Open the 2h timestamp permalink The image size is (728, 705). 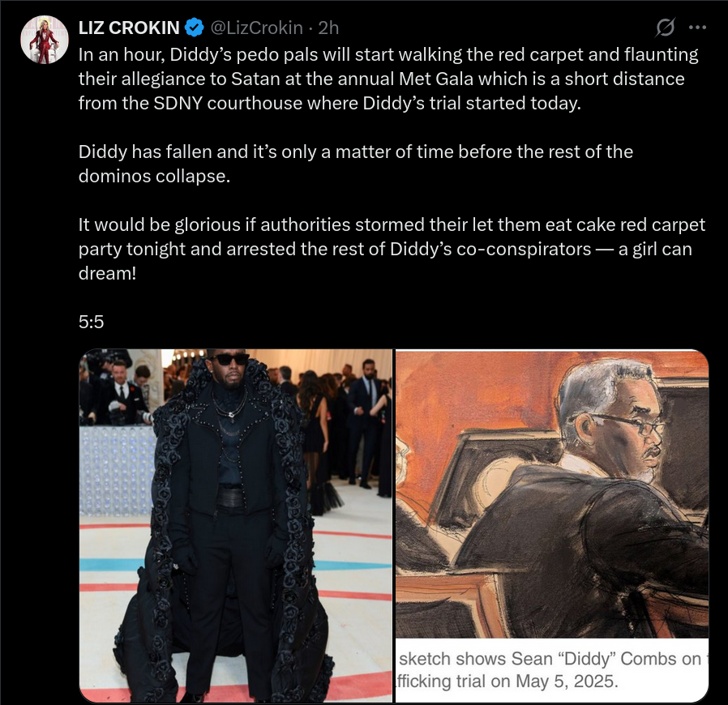328,28
